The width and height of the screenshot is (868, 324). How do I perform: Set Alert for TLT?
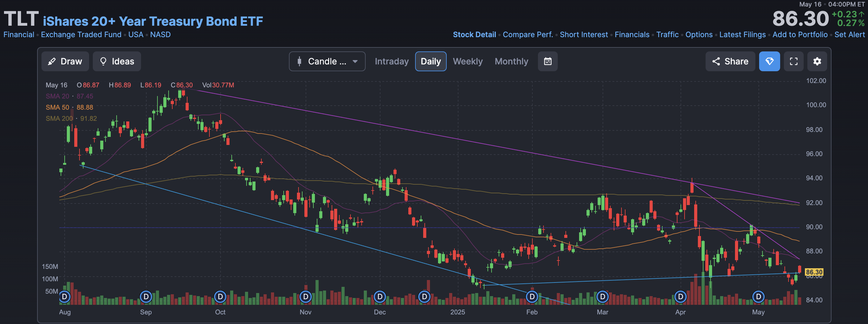[849, 34]
